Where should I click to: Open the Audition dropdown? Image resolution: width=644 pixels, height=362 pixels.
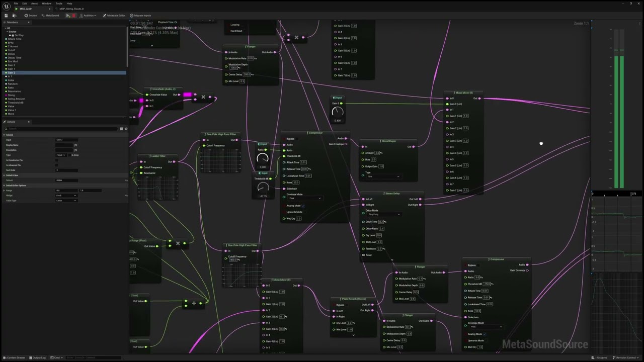tap(89, 16)
